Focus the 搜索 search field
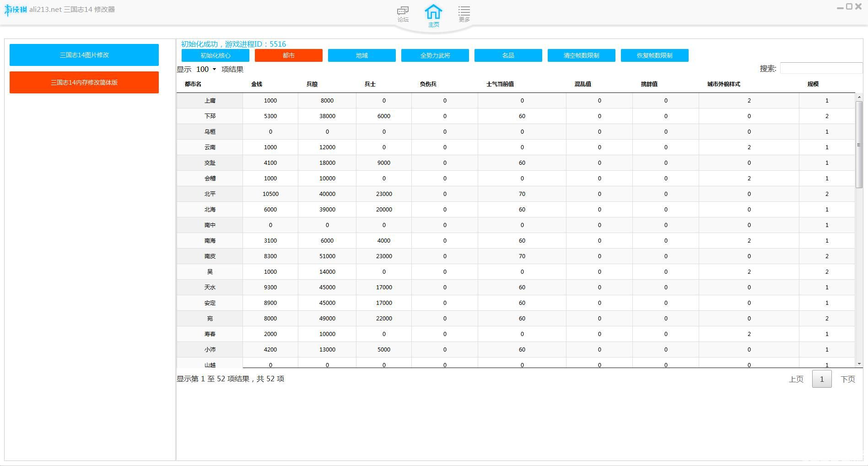This screenshot has height=466, width=868. 821,68
